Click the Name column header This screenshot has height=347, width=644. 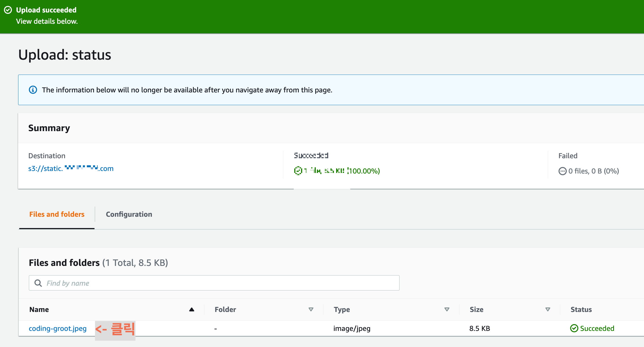tap(39, 309)
